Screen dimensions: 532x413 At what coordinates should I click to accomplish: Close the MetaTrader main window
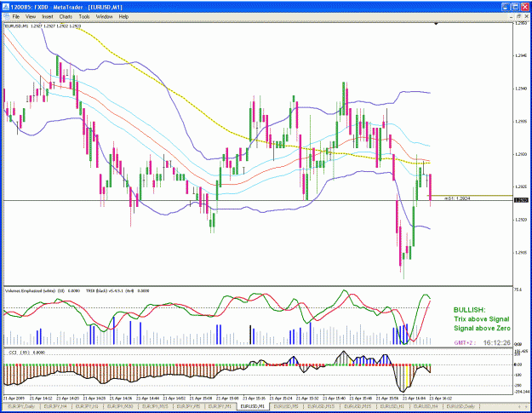[525, 7]
